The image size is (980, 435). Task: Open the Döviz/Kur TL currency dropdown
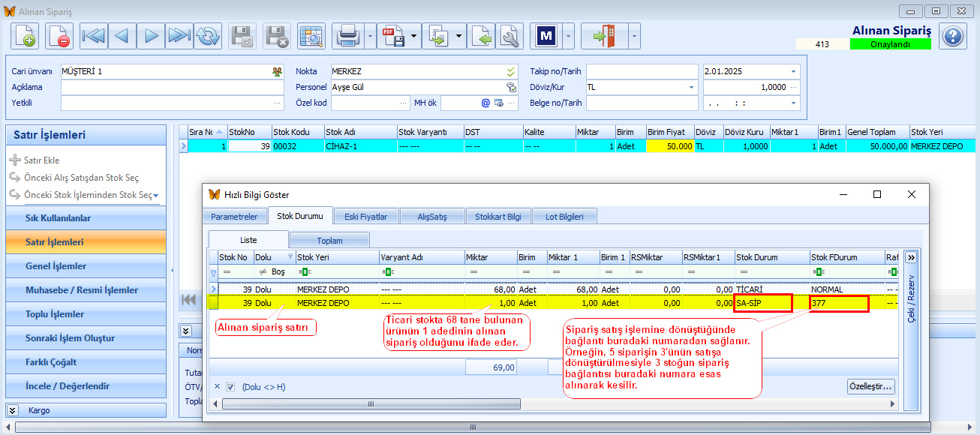coord(692,87)
